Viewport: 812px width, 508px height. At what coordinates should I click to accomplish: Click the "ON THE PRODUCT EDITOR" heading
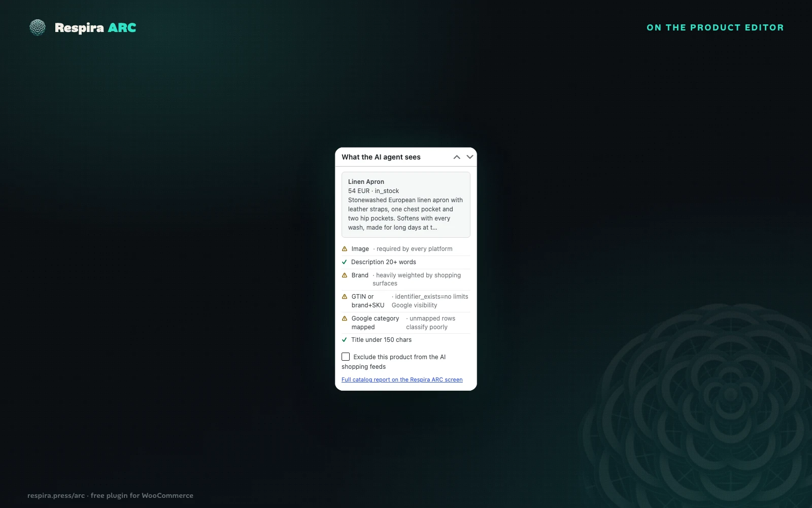[x=715, y=27]
